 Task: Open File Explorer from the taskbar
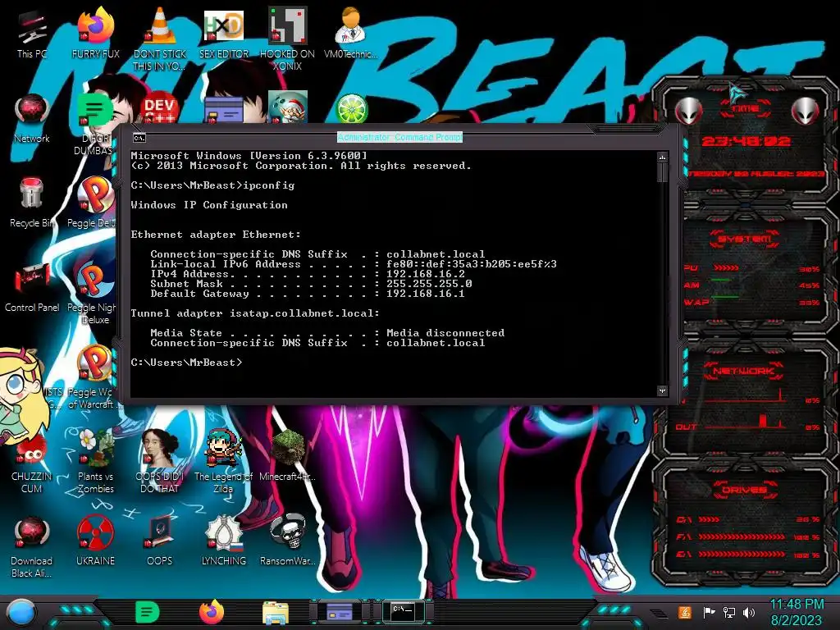point(276,613)
